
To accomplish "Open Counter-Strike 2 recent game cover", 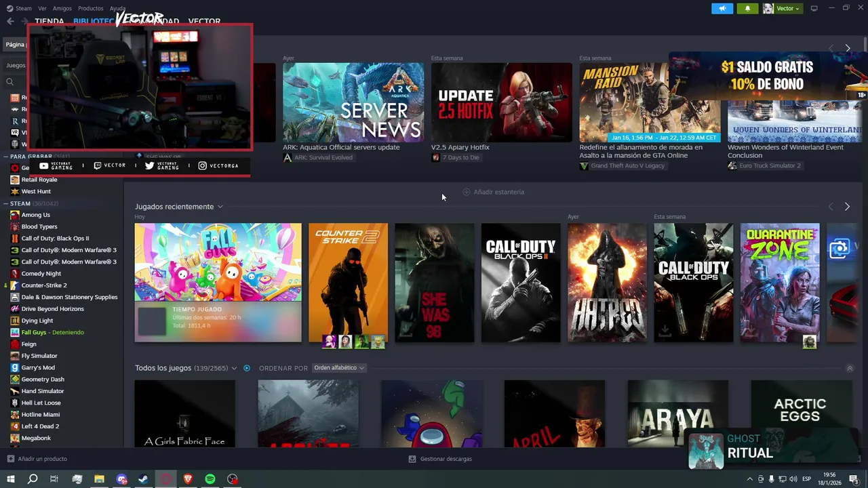I will pyautogui.click(x=348, y=283).
